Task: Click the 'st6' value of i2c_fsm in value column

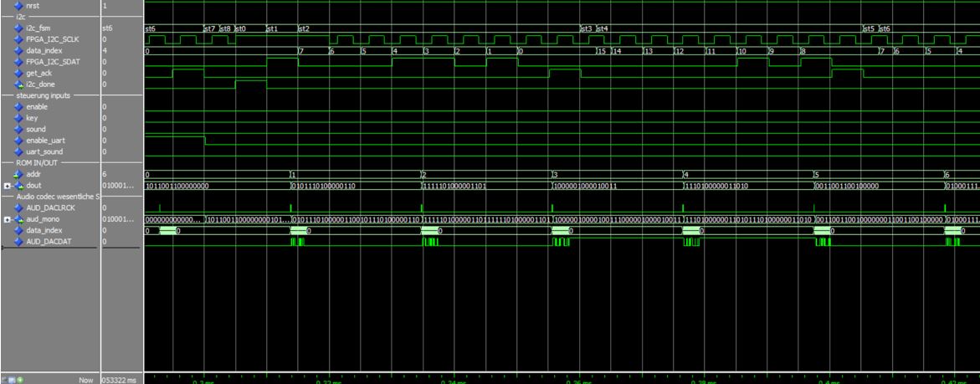Action: click(x=107, y=28)
